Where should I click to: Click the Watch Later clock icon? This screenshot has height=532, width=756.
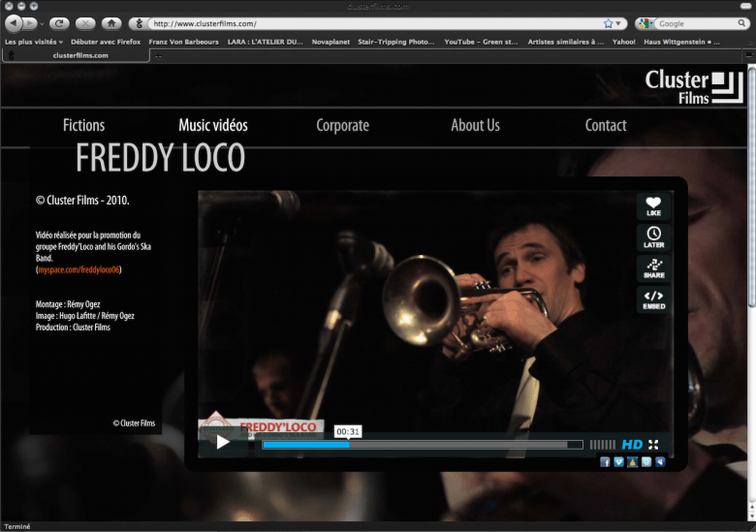click(653, 236)
